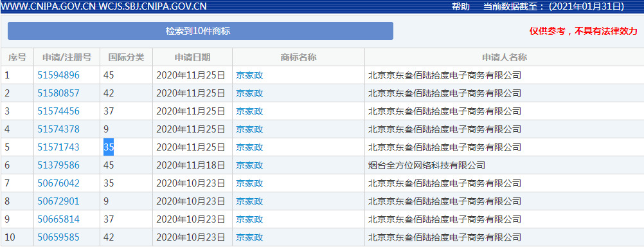Open 京家政 trademark in row 51571743
The width and height of the screenshot is (644, 247).
click(250, 147)
